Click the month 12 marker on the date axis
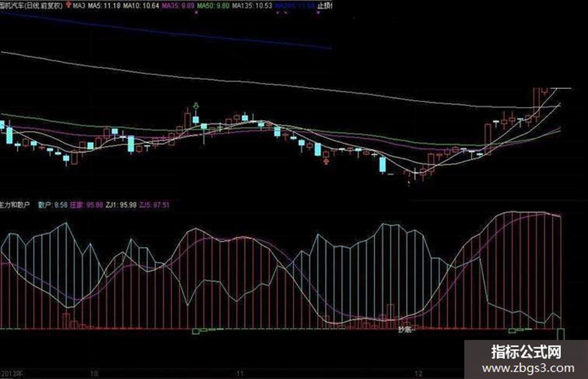Screen dimensions: 588x379 coord(418,373)
